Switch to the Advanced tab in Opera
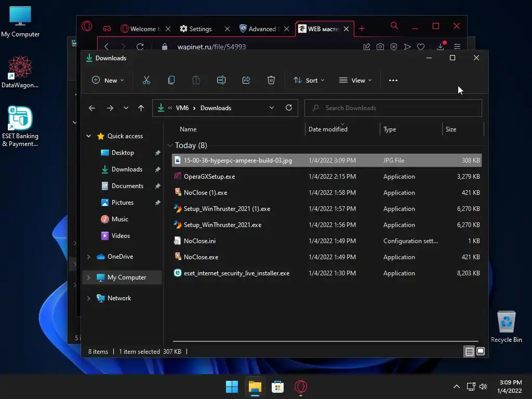The image size is (532, 399). [260, 29]
